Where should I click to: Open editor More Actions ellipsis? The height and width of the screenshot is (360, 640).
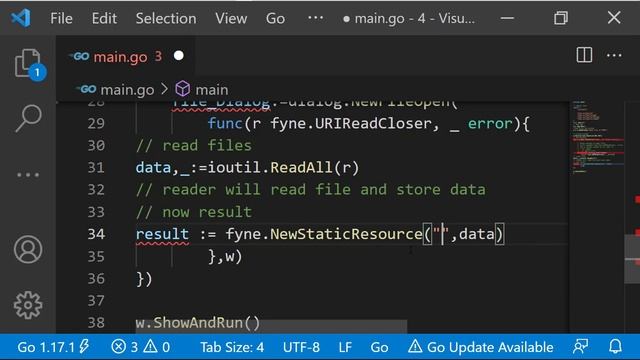(614, 55)
